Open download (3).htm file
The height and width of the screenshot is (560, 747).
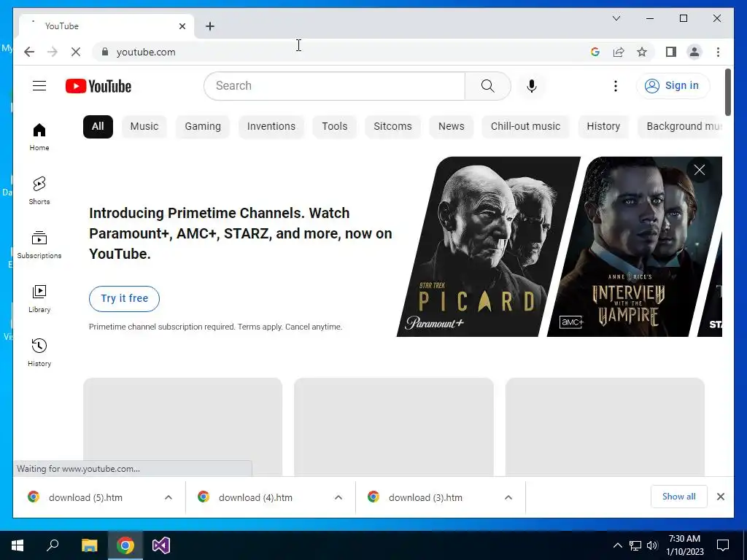click(x=425, y=497)
